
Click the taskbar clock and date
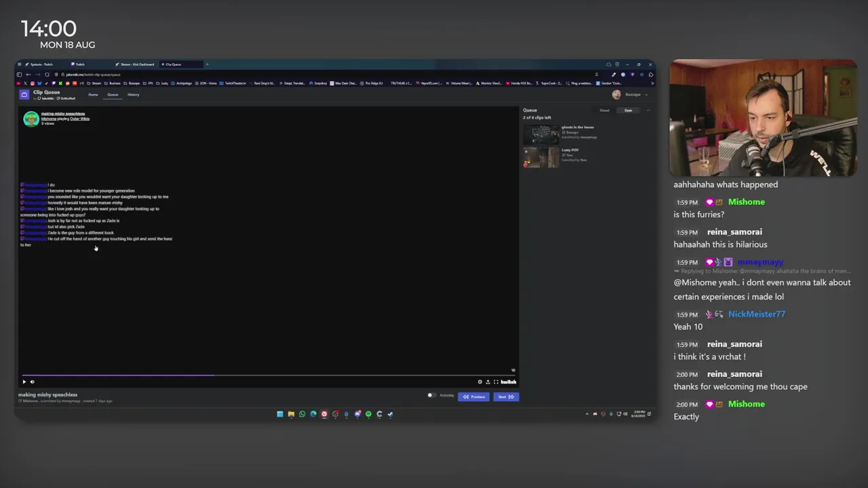coord(639,414)
